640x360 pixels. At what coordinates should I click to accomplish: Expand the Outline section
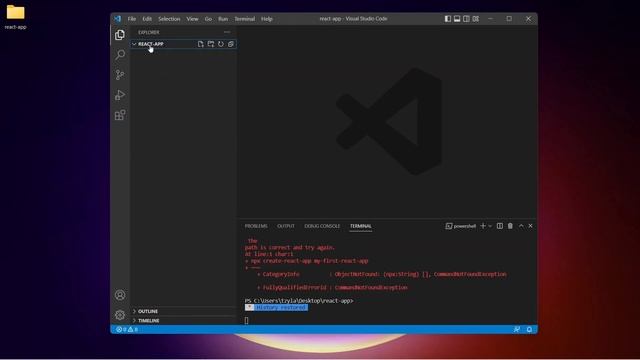click(184, 311)
